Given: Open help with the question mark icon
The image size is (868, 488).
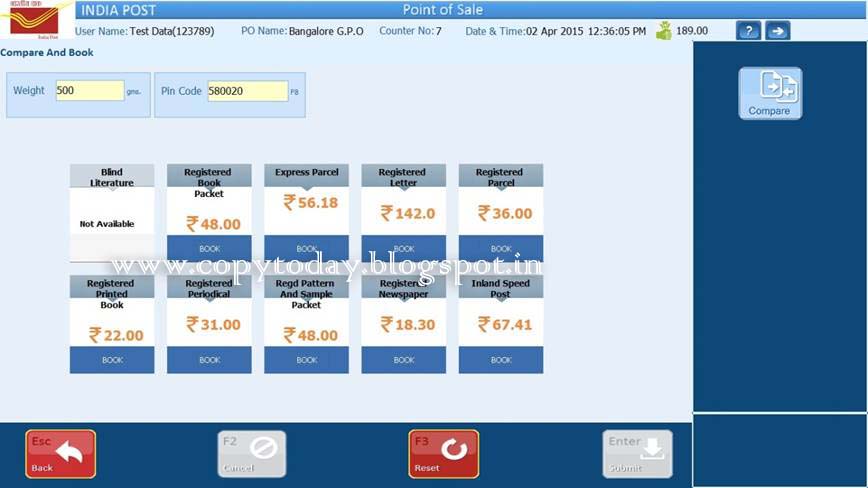Looking at the screenshot, I should tap(748, 31).
